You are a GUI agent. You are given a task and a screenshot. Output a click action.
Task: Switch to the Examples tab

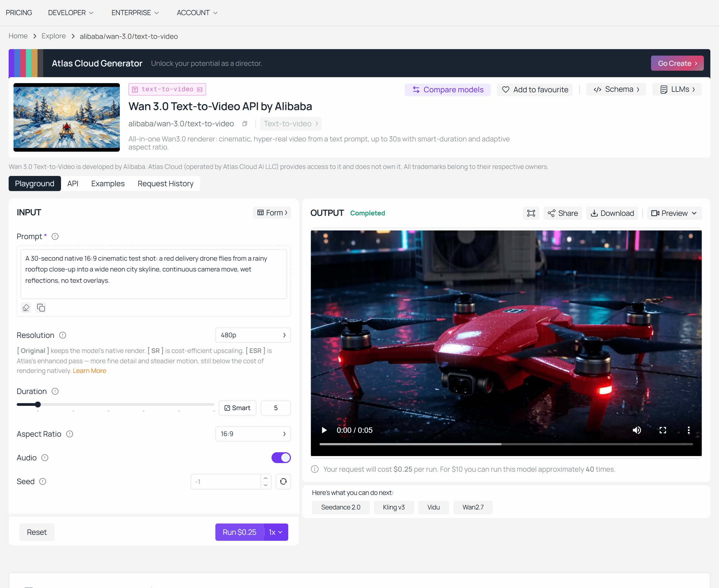pos(108,183)
